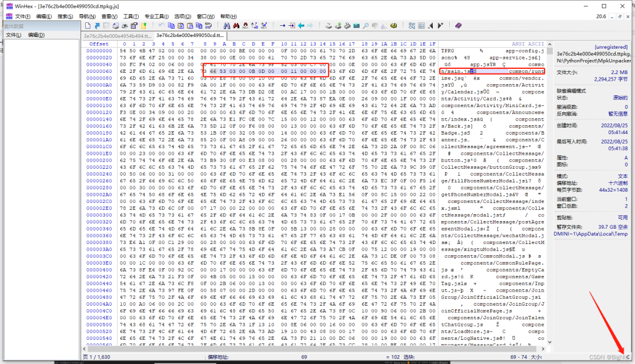Restore the inner document window
This screenshot has width=635, height=364.
620,16
